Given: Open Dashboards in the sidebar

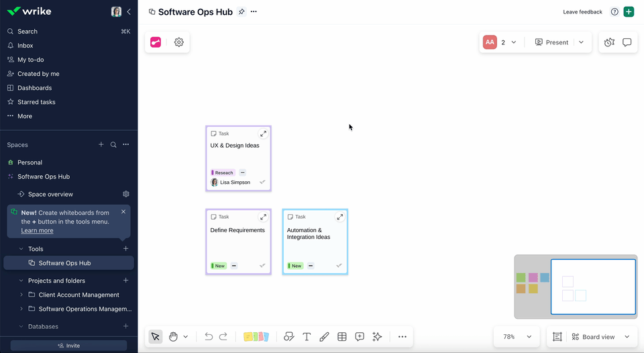Looking at the screenshot, I should tap(34, 88).
